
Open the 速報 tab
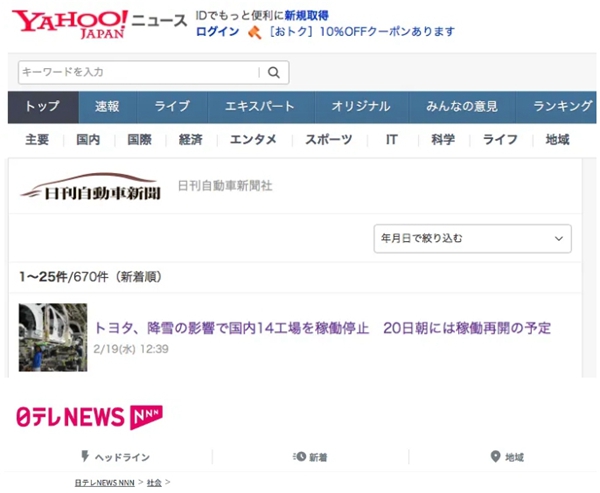point(107,107)
